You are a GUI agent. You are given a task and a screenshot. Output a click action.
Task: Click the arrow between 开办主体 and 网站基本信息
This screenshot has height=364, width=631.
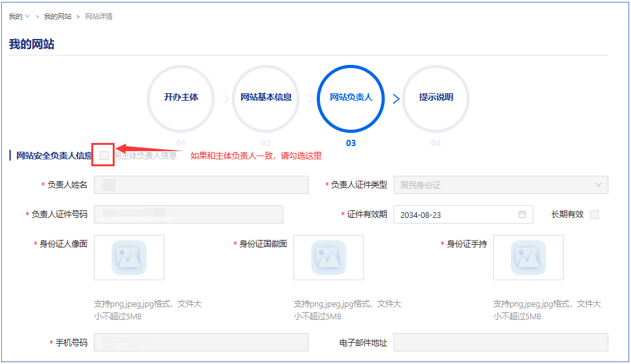[x=225, y=99]
